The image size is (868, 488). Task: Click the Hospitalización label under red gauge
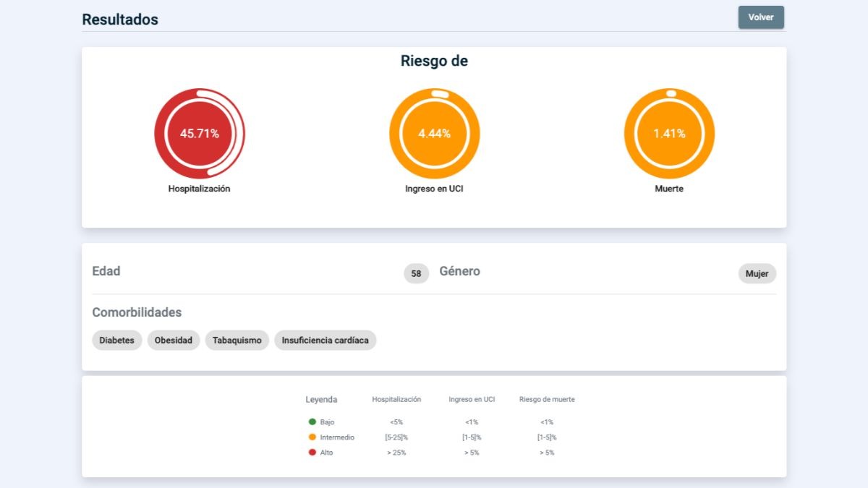(x=199, y=189)
